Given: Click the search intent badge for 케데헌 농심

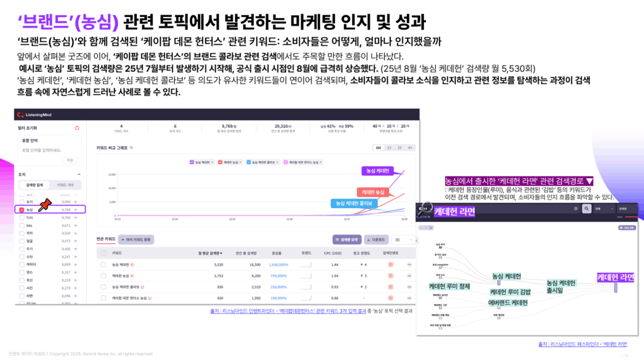Looking at the screenshot, I should pyautogui.click(x=390, y=276).
